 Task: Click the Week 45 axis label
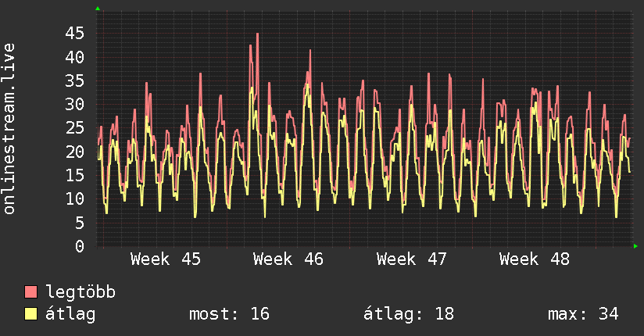(x=166, y=259)
